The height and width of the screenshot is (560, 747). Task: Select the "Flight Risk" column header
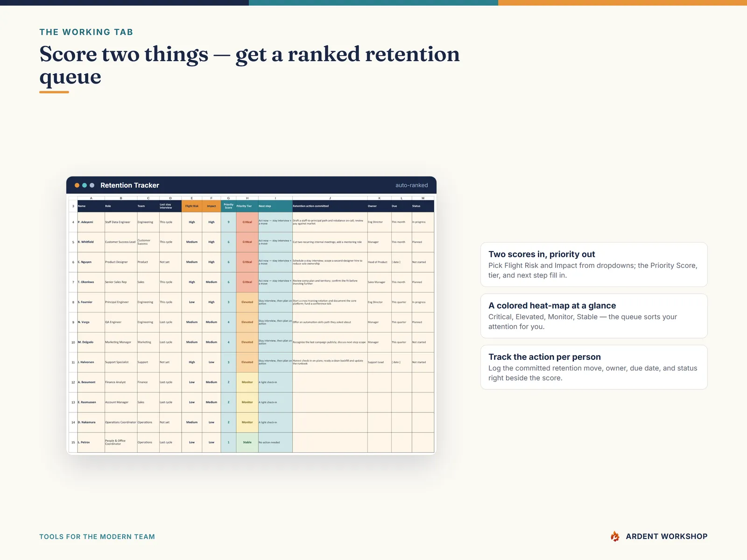coord(192,206)
